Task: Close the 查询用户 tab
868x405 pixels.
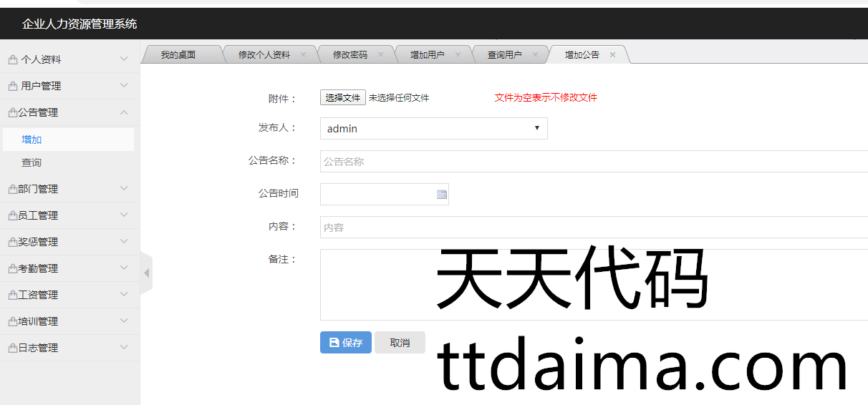Action: tap(535, 54)
